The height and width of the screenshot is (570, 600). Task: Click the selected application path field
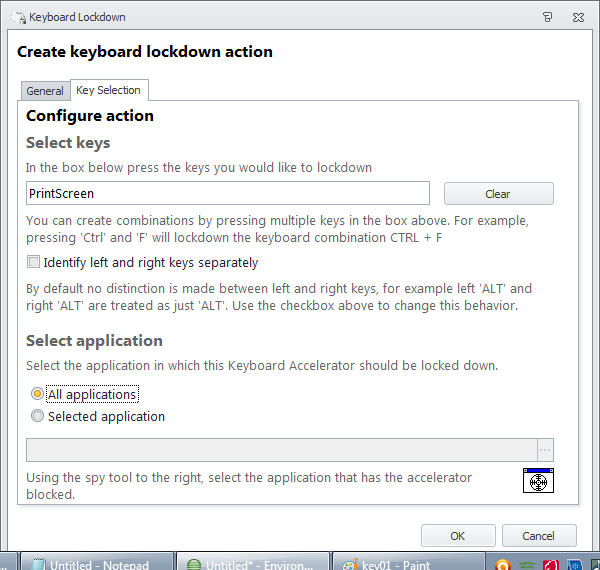[281, 450]
